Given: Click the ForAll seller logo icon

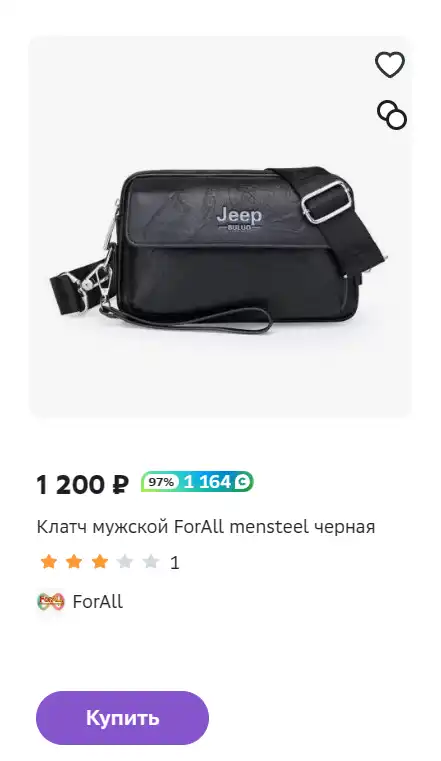Looking at the screenshot, I should coord(50,602).
